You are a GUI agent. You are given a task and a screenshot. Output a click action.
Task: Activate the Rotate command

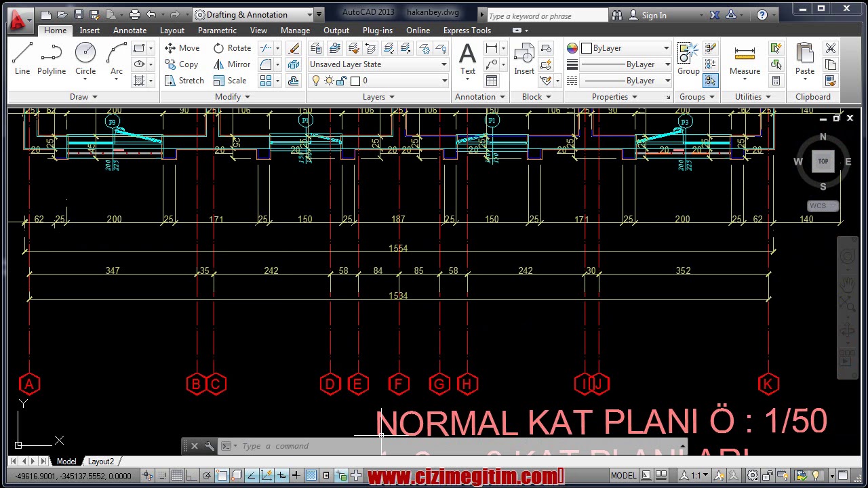pos(232,48)
